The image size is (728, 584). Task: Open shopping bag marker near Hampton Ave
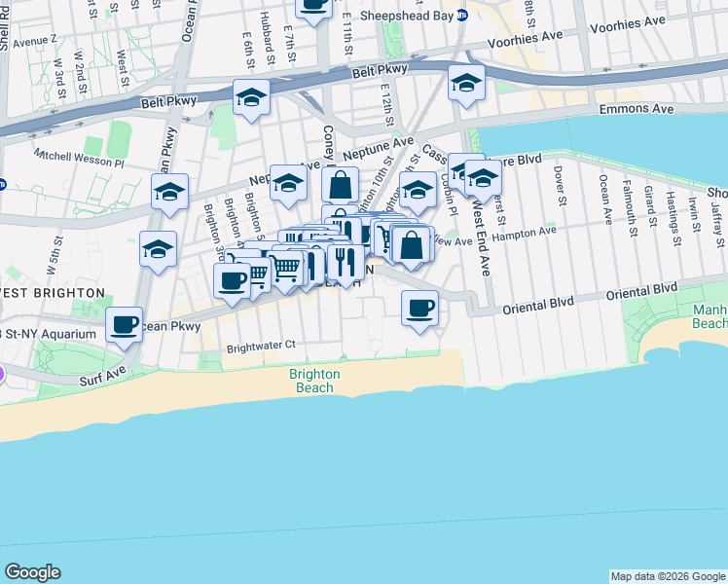[411, 245]
